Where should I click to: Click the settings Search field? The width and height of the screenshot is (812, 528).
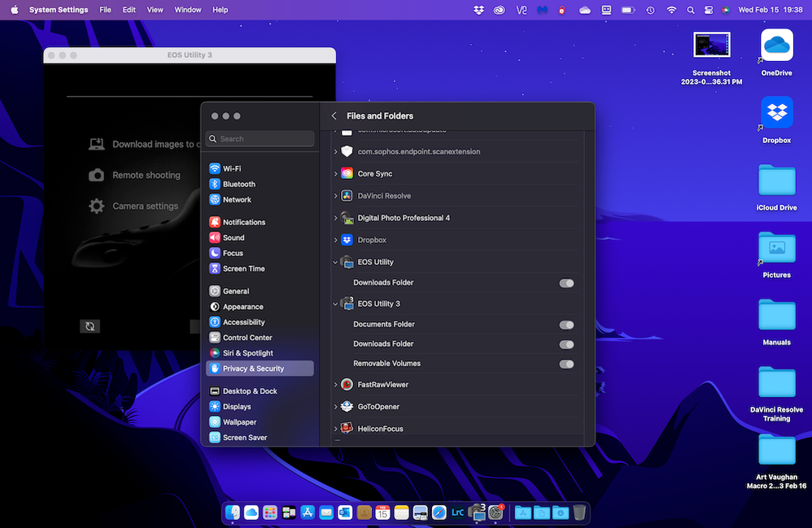[260, 139]
